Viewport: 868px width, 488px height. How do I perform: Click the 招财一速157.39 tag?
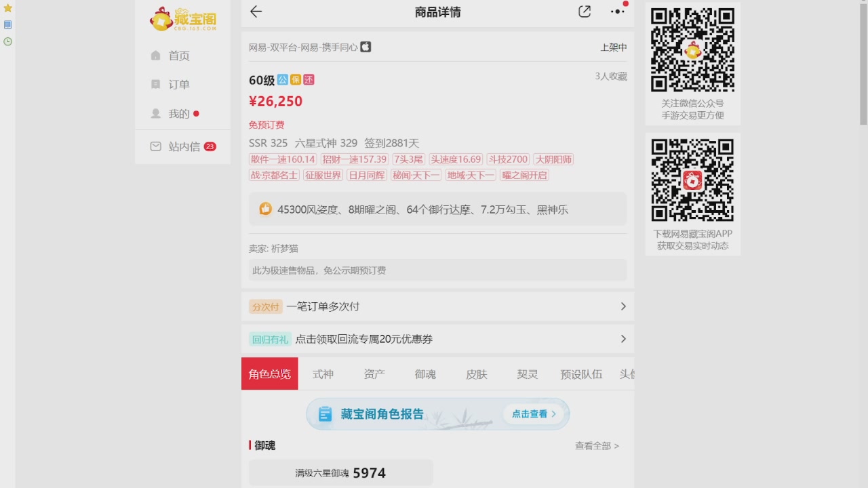(x=354, y=159)
